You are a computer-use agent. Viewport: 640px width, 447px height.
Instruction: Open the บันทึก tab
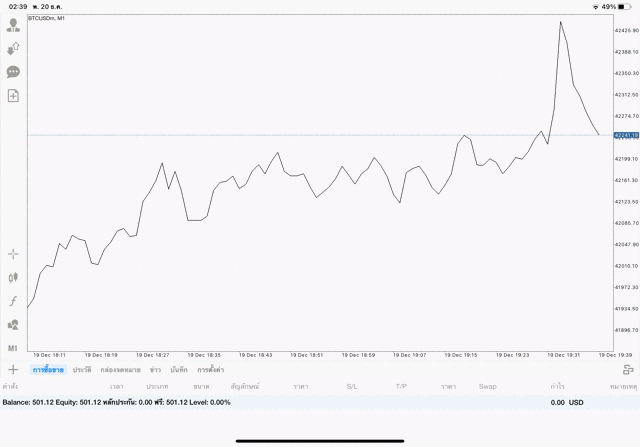click(179, 370)
